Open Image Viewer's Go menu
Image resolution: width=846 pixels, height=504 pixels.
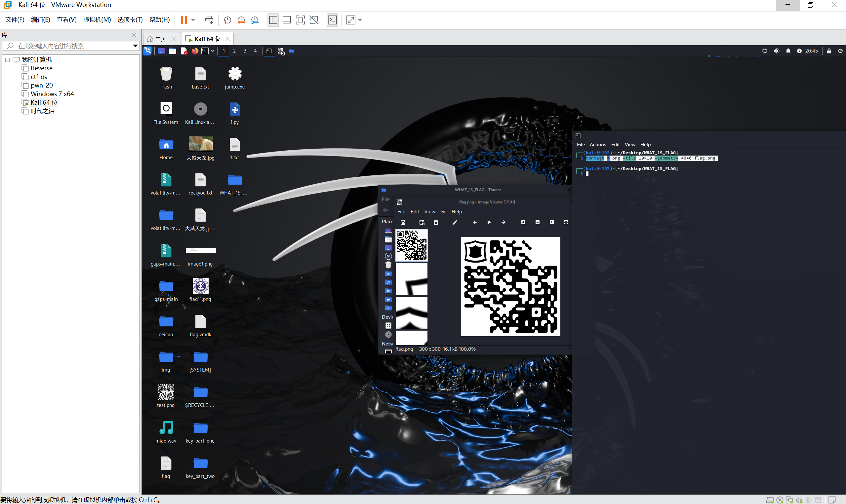[x=443, y=212]
